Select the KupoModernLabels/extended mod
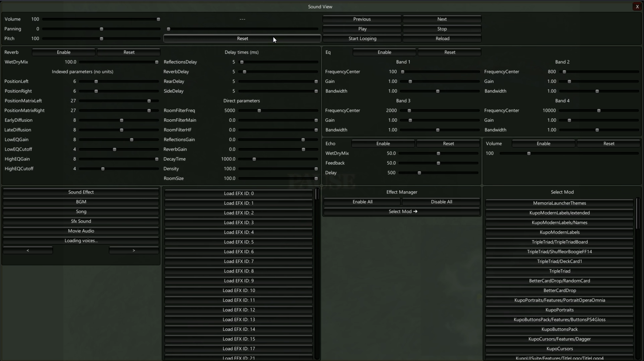644x361 pixels. click(x=559, y=213)
